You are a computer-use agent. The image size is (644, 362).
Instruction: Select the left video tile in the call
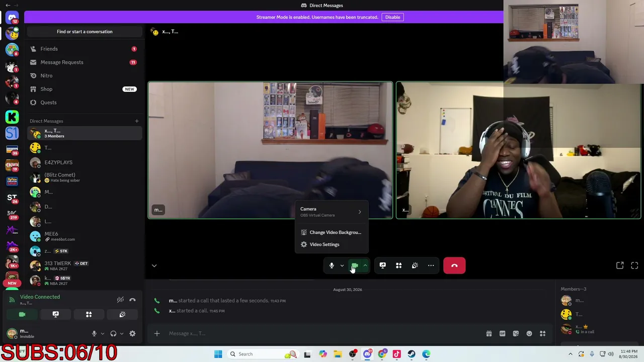click(x=270, y=150)
